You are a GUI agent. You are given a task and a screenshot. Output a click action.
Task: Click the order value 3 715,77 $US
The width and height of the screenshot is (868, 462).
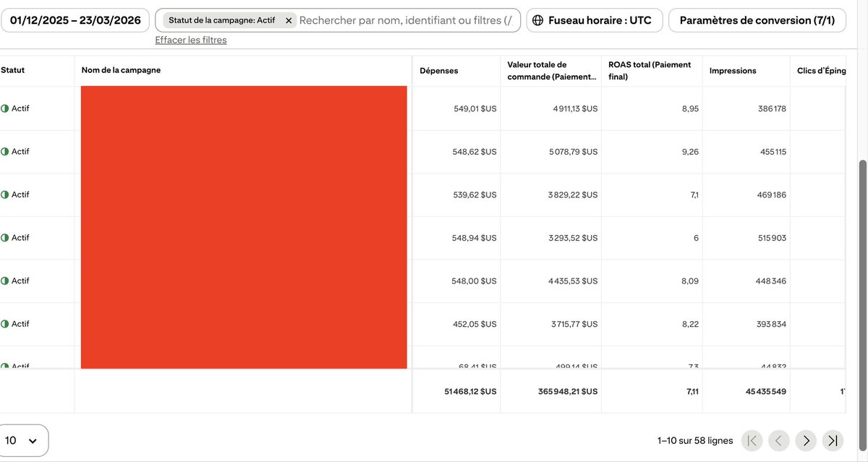(x=574, y=324)
